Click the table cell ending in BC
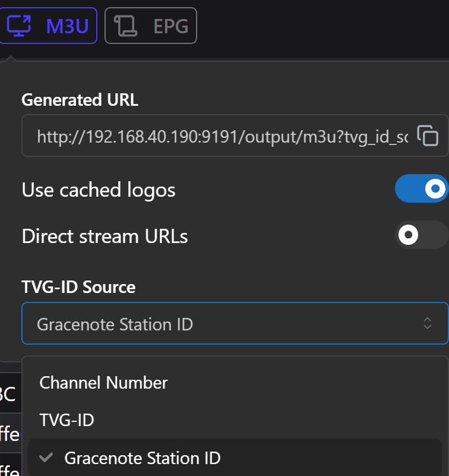449x476 pixels. click(8, 394)
